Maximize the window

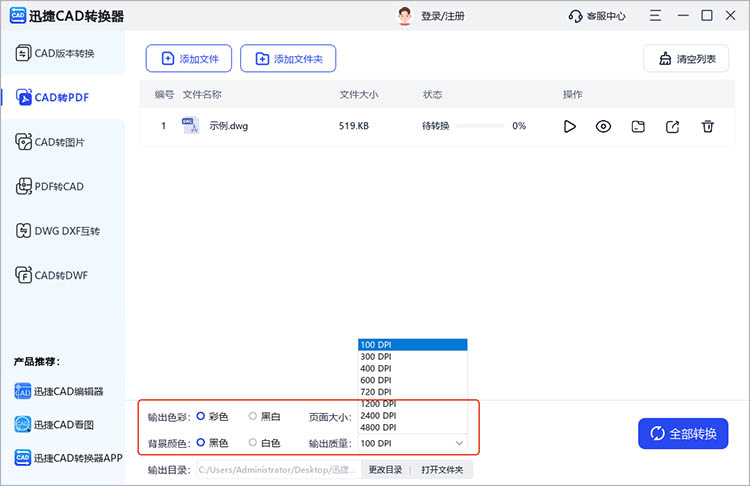pyautogui.click(x=706, y=16)
